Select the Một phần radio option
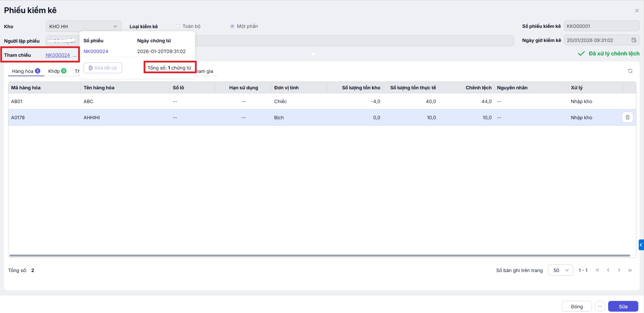The width and height of the screenshot is (644, 313). (x=232, y=26)
